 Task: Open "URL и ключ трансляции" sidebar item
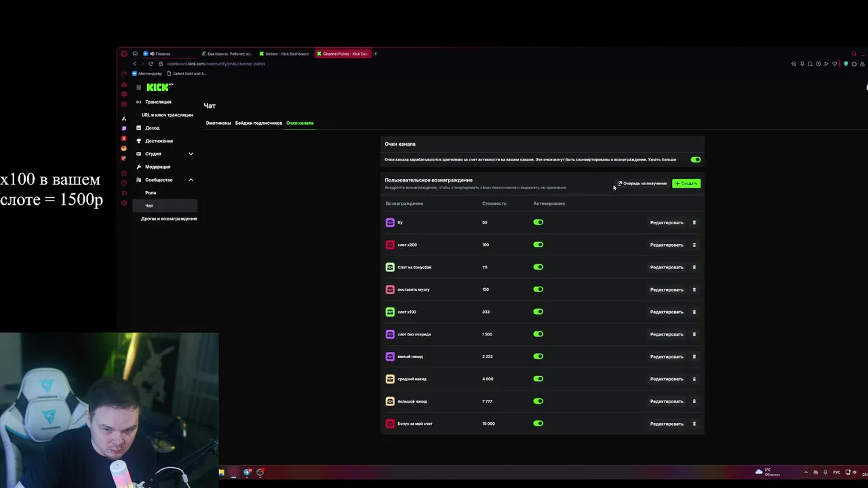pos(167,115)
